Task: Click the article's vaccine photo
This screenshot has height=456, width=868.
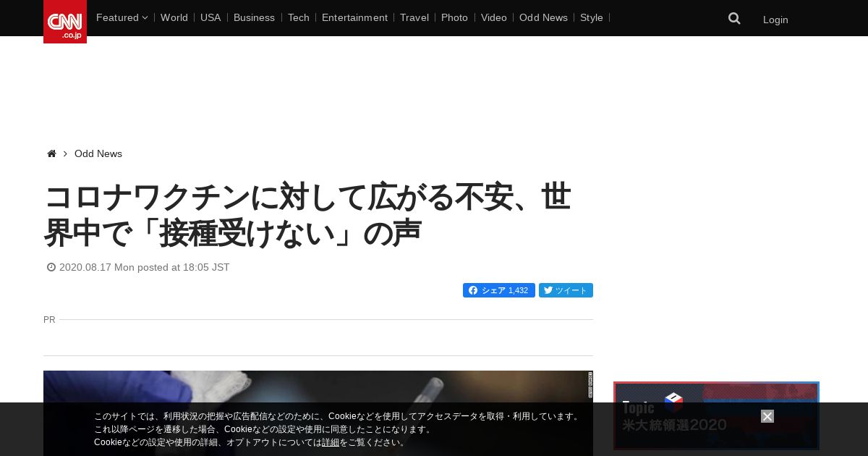Action: point(318,413)
